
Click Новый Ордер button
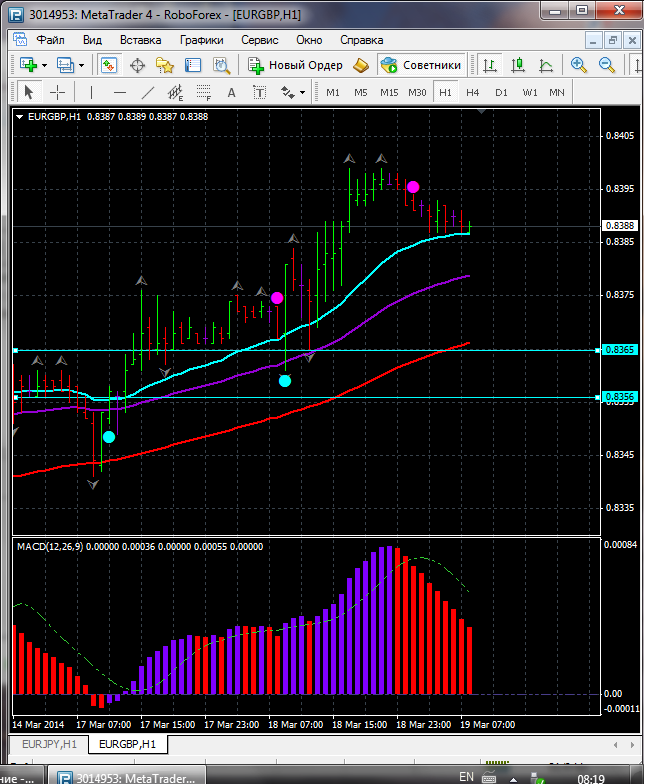(296, 65)
